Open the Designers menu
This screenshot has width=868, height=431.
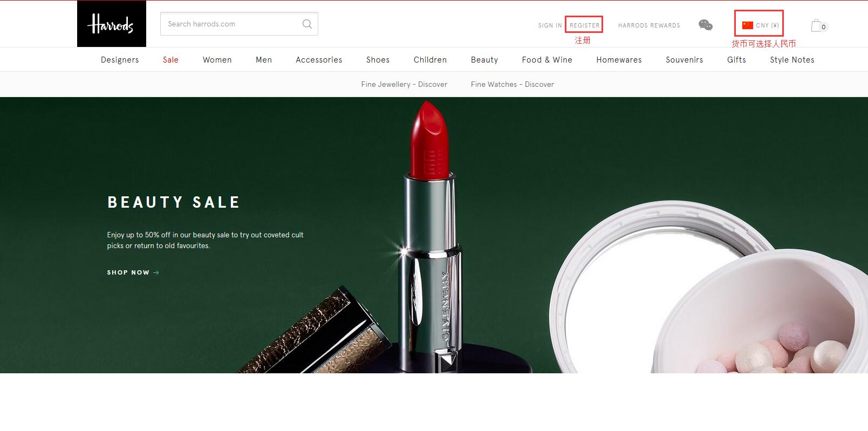click(x=120, y=60)
